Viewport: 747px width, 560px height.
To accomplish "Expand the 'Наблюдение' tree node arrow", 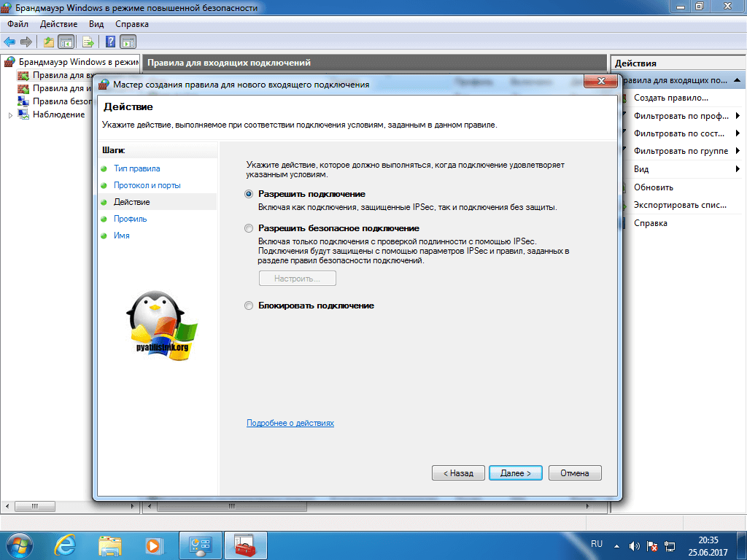I will click(x=10, y=115).
